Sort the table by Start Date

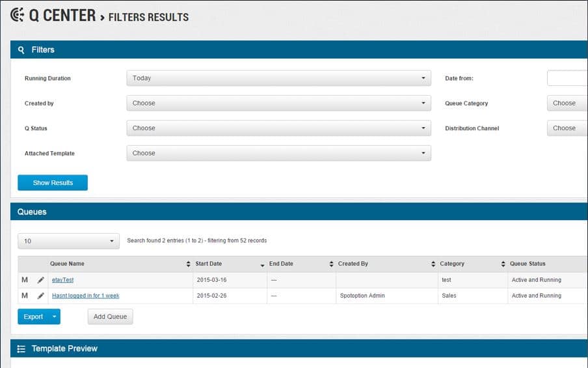point(262,264)
